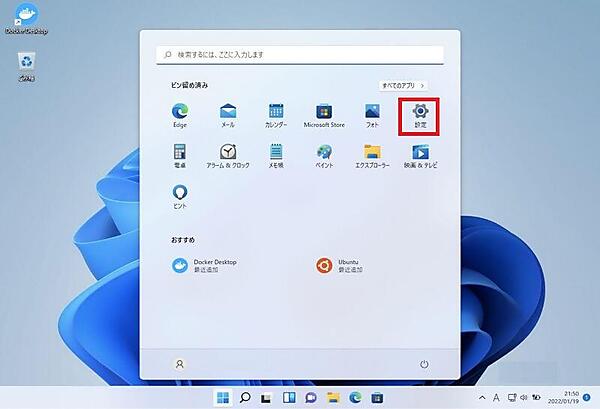Open Notepad (メモ帳) app
Image resolution: width=600 pixels, height=409 pixels.
coord(276,156)
